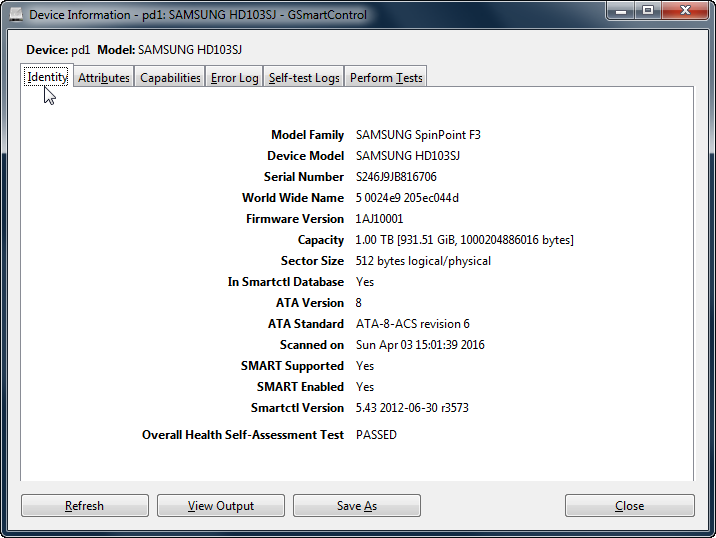Go to the Perform Tests tab
Image resolution: width=716 pixels, height=538 pixels.
pos(386,78)
